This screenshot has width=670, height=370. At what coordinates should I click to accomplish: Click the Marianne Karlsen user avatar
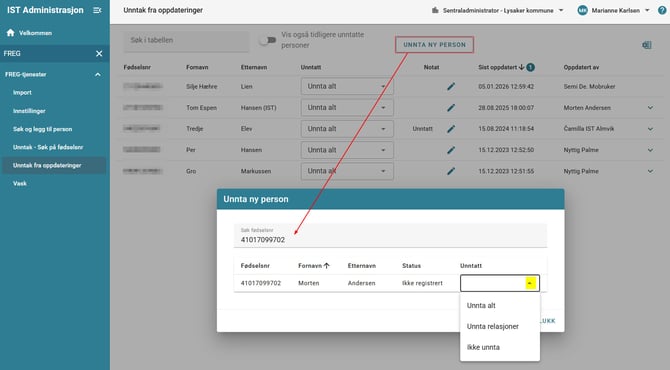coord(582,10)
